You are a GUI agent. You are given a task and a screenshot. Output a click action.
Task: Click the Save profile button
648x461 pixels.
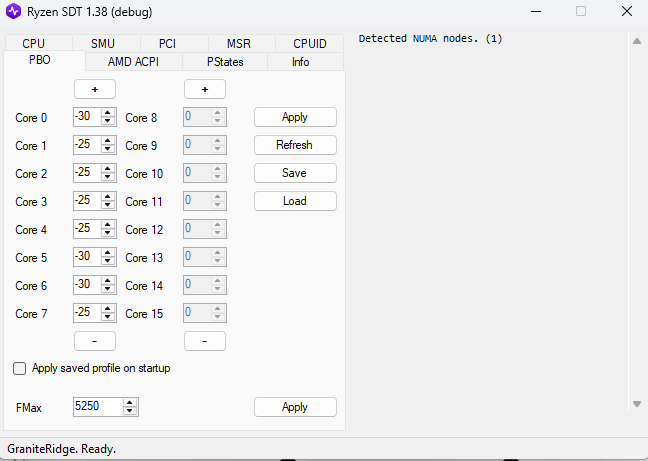click(x=294, y=173)
